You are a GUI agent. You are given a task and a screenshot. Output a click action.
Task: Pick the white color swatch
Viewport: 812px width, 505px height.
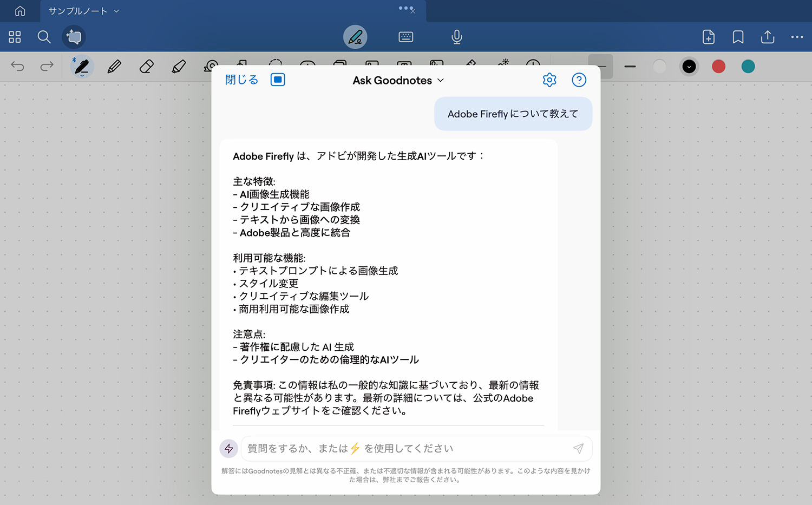[x=659, y=67]
